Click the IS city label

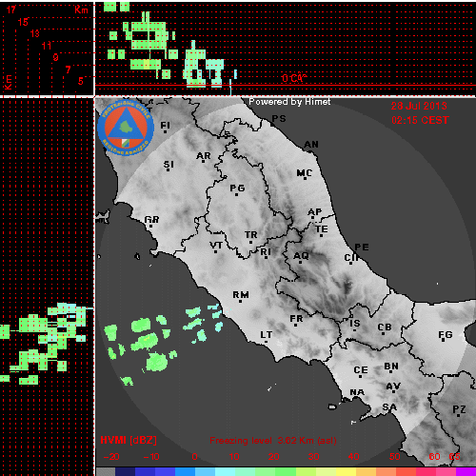point(355,323)
